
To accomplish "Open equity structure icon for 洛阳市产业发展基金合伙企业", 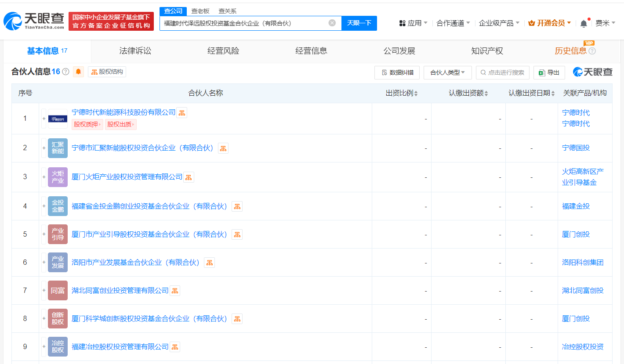I will (210, 263).
